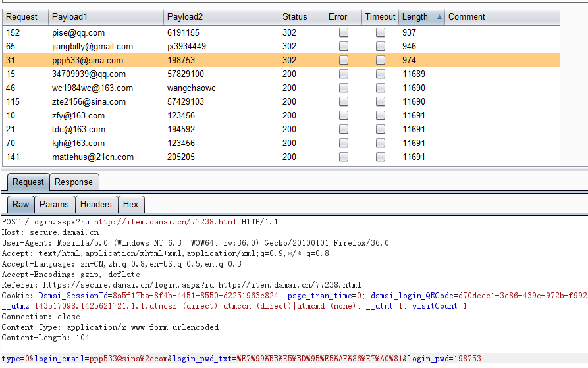Select row with pise@qq.com
The image size is (588, 368).
281,33
